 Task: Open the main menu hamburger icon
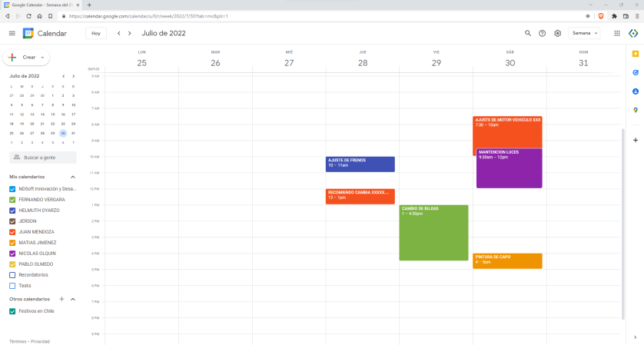(12, 33)
